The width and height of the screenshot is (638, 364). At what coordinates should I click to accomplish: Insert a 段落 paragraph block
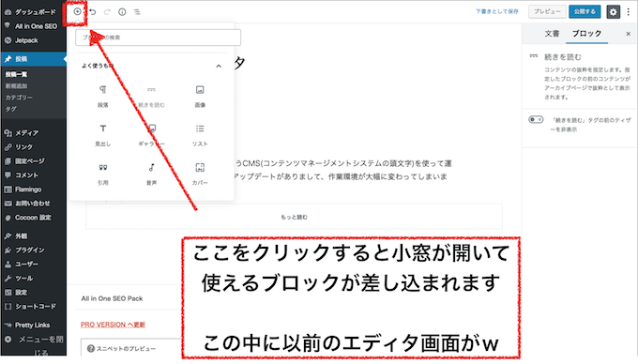coord(103,97)
